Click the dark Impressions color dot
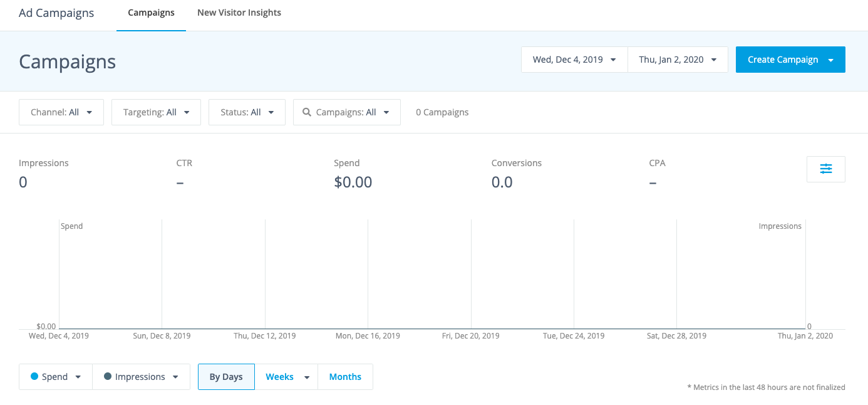 108,377
